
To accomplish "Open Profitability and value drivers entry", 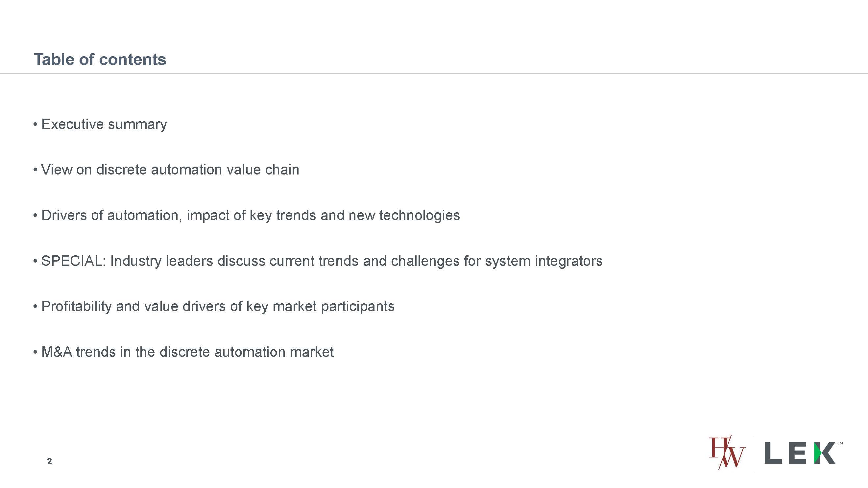I will 218,307.
